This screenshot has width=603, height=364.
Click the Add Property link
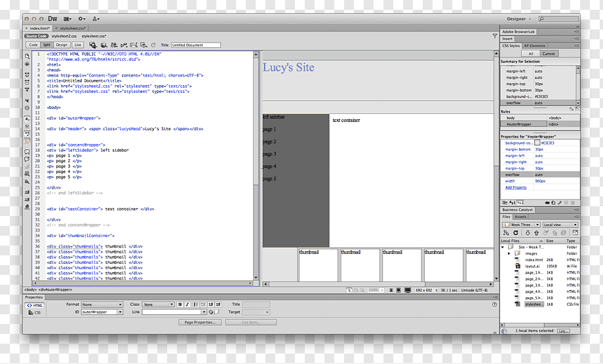coord(516,187)
